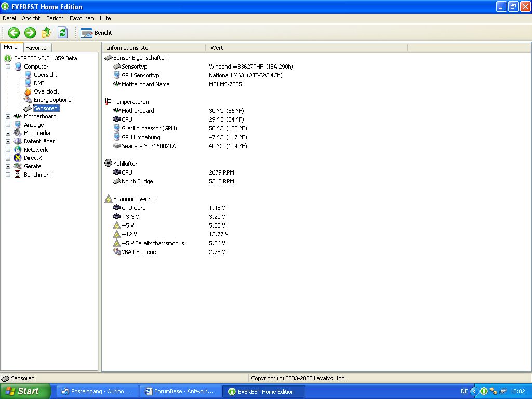Click the Temperaturen thermometer icon
Image resolution: width=532 pixels, height=399 pixels.
[108, 102]
